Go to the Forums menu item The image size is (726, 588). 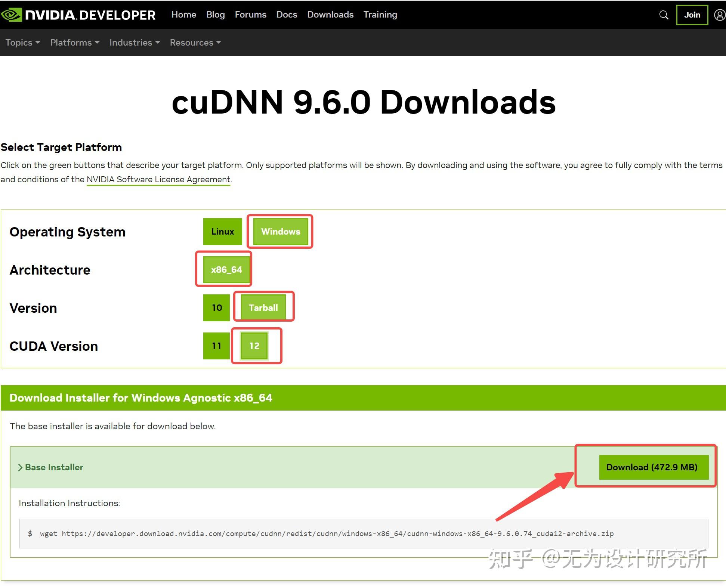click(x=250, y=15)
